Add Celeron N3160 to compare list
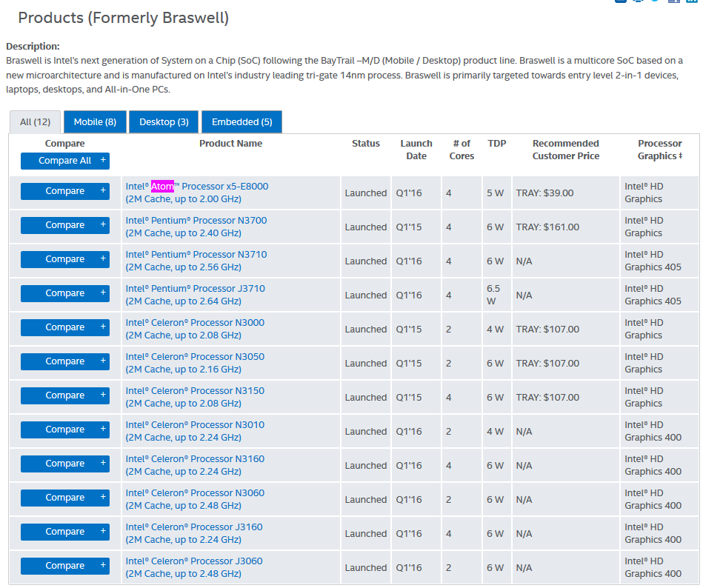Image resolution: width=703 pixels, height=588 pixels. pyautogui.click(x=65, y=464)
